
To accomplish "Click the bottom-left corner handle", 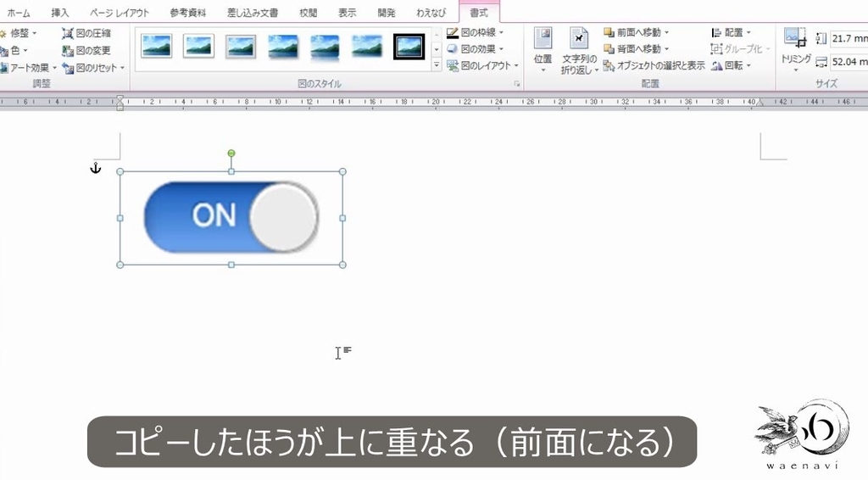I will tap(120, 265).
